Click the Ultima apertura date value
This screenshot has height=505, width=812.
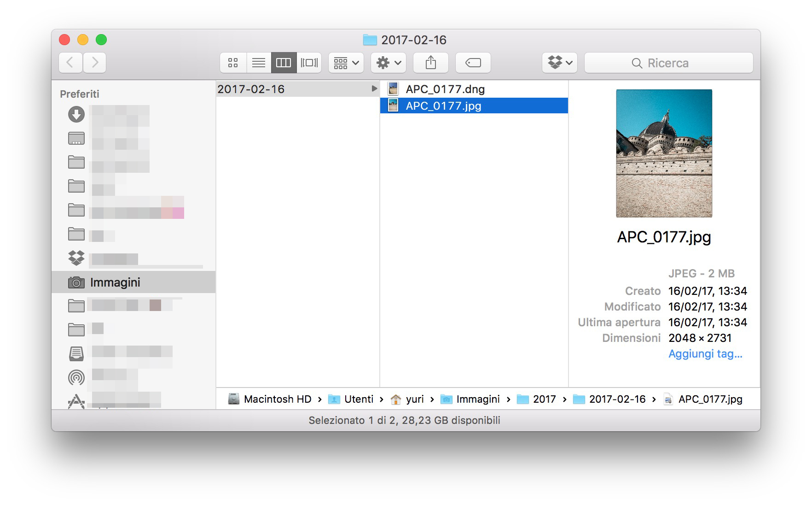click(708, 323)
